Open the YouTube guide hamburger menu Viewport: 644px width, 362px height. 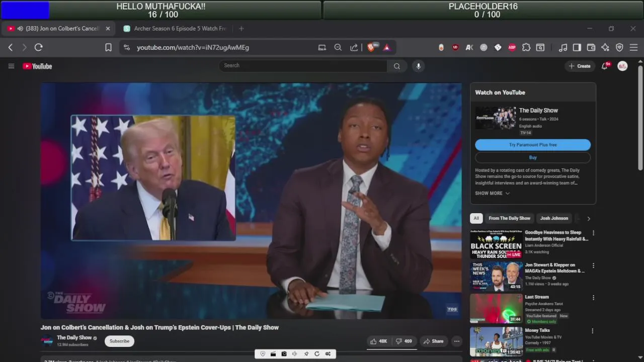11,66
